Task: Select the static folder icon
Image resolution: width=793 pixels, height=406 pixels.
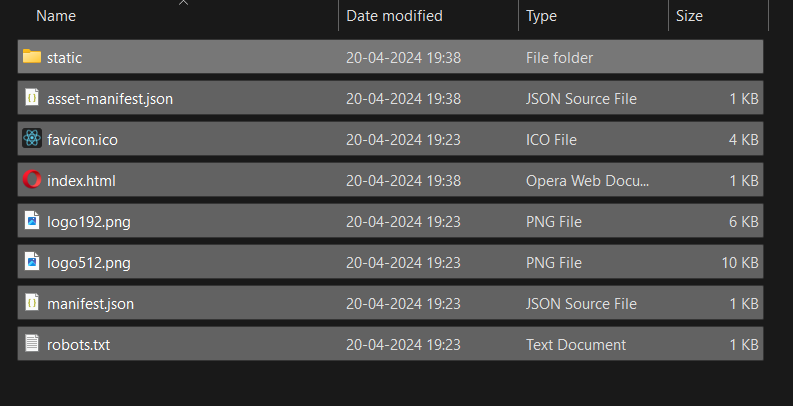Action: tap(32, 57)
